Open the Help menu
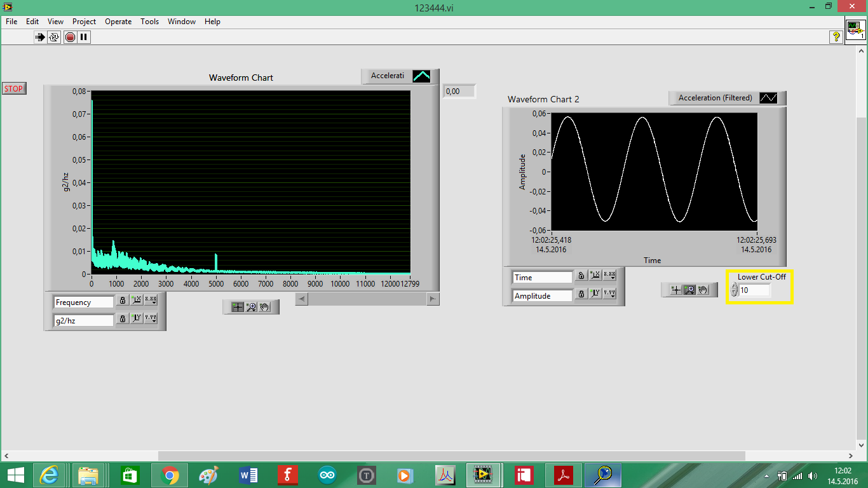 212,22
